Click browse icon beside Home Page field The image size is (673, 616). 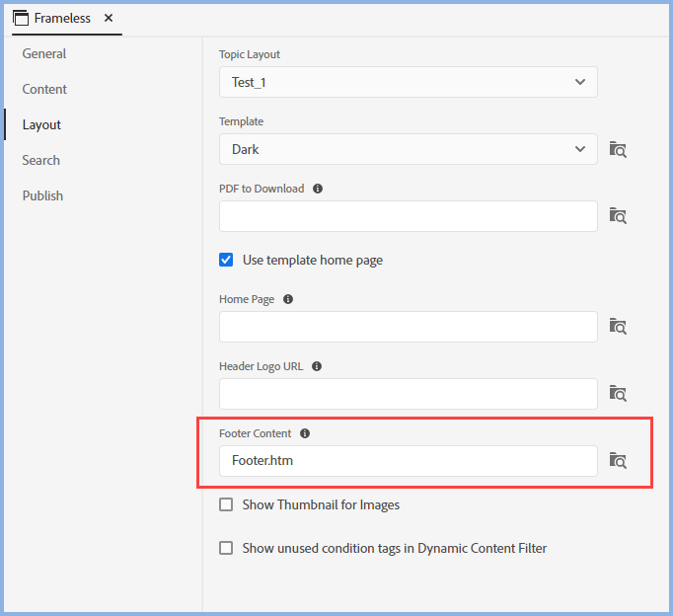[x=618, y=326]
